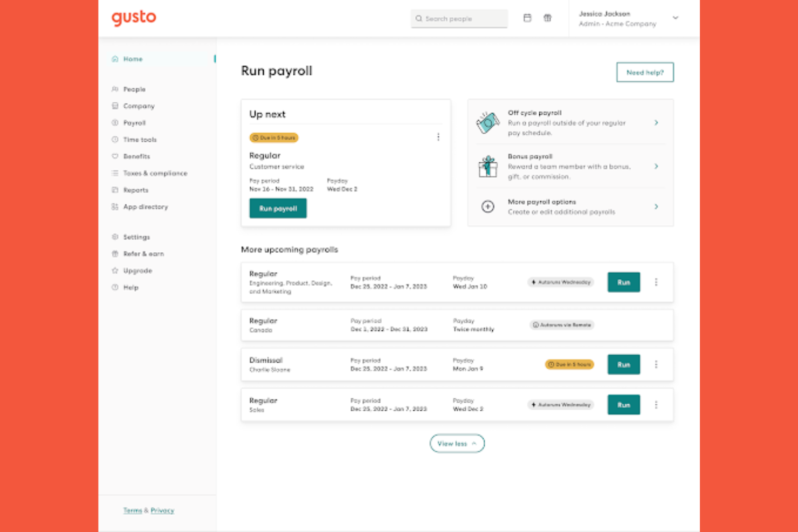The height and width of the screenshot is (532, 798).
Task: Click the calendar icon in the top bar
Action: (x=527, y=18)
